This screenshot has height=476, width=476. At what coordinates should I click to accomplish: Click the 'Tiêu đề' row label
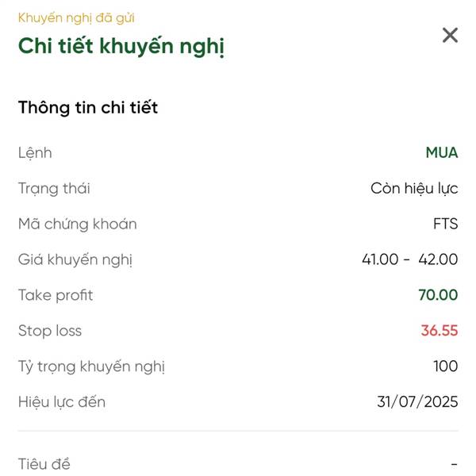coord(44,464)
